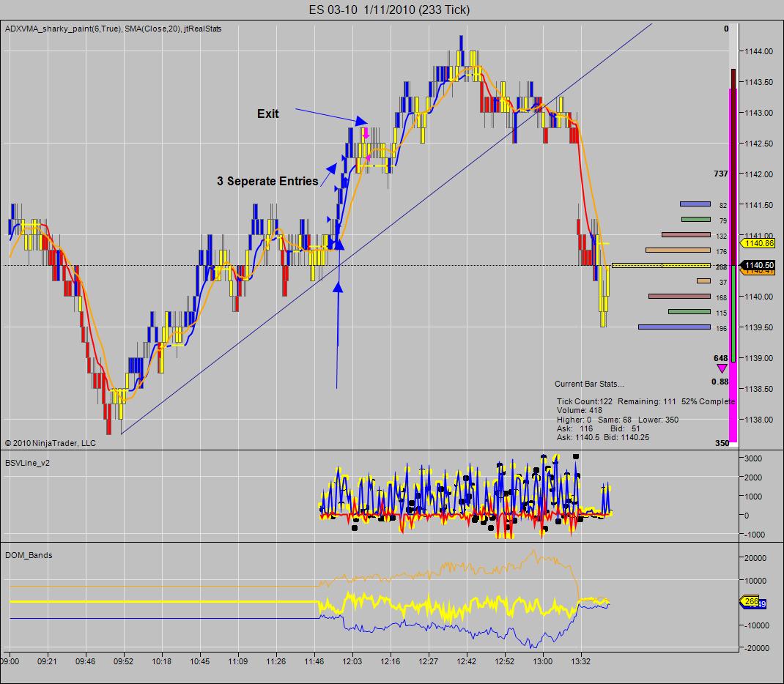Click the 10:45 time axis label

(x=200, y=661)
